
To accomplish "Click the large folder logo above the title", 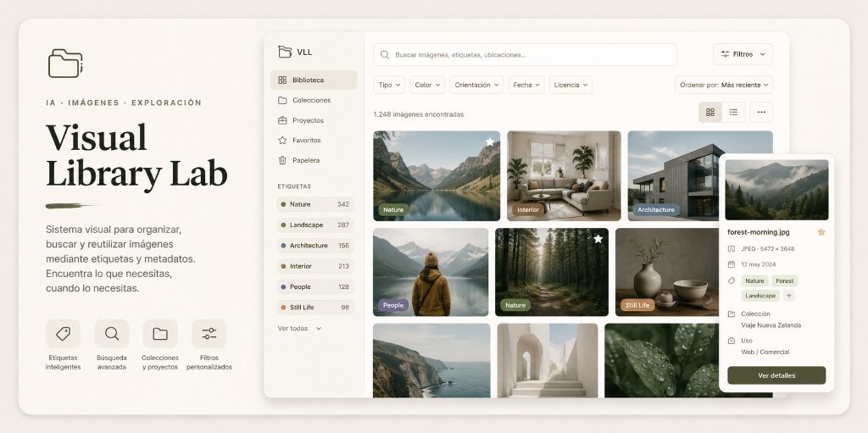I will pyautogui.click(x=65, y=63).
